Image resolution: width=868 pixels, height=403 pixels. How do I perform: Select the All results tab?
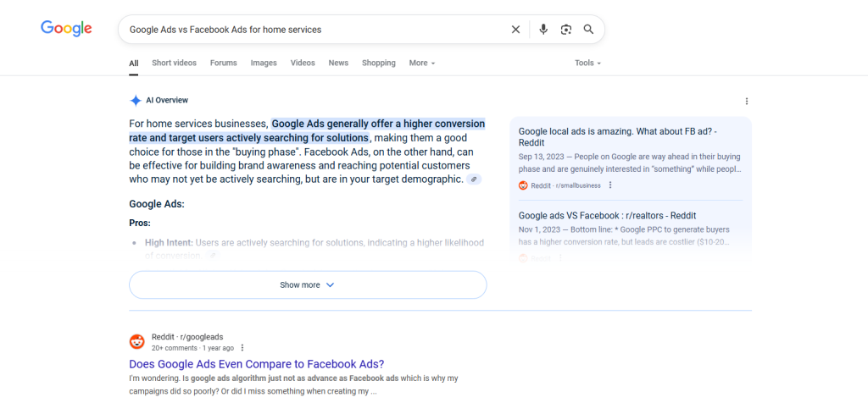(x=134, y=63)
